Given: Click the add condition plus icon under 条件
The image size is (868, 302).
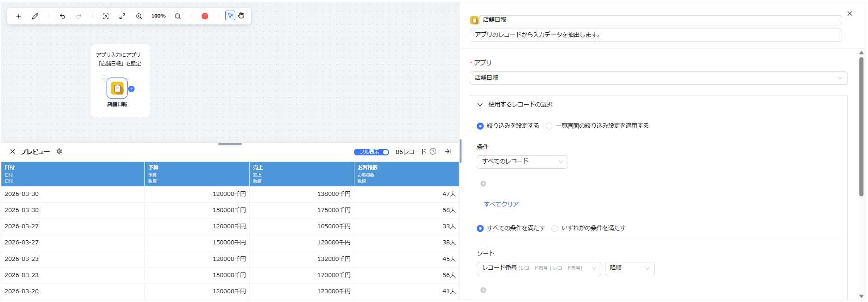Looking at the screenshot, I should click(483, 184).
